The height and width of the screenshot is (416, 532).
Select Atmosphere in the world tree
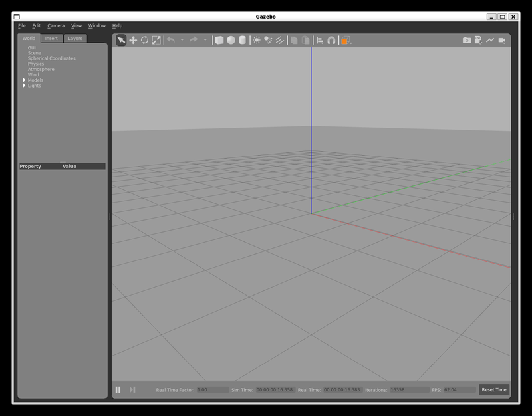tap(41, 69)
